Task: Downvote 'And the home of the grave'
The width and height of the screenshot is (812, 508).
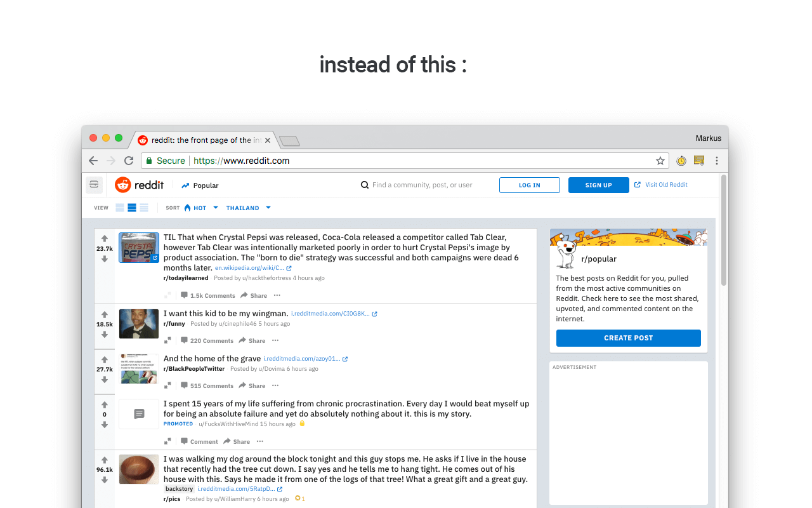Action: click(105, 380)
